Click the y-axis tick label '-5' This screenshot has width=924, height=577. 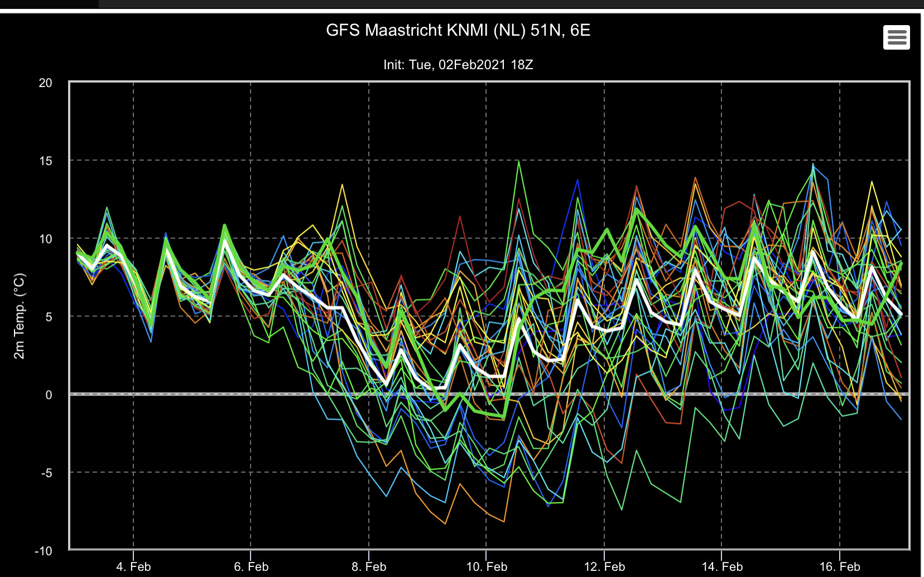[x=47, y=473]
